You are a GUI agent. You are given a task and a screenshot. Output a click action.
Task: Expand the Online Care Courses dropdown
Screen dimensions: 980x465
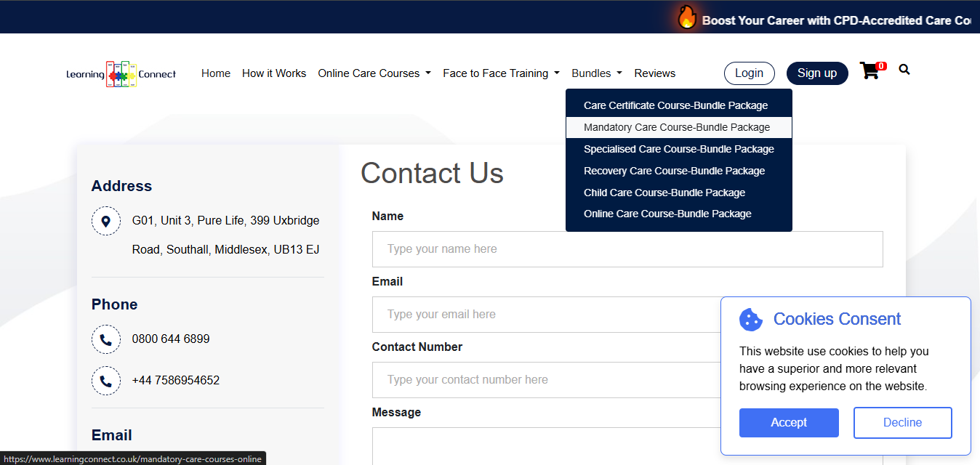click(374, 73)
